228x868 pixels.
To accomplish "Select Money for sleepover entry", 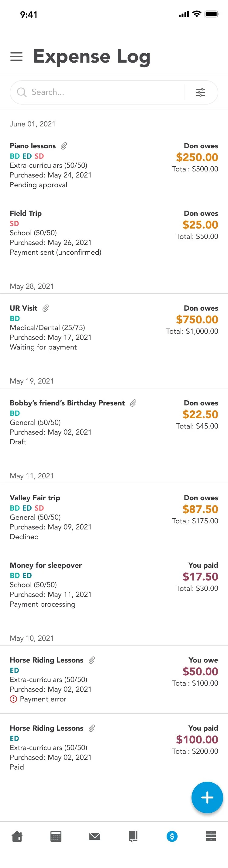I will [x=46, y=565].
